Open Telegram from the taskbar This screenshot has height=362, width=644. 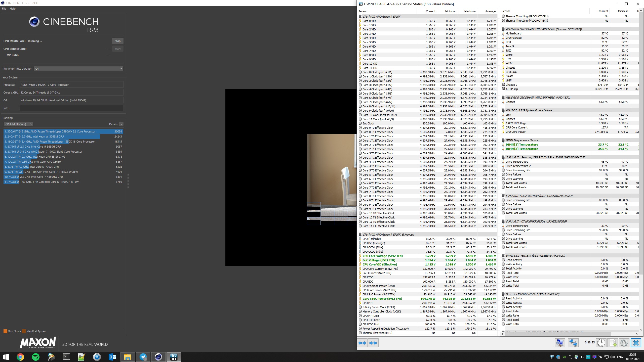pos(143,357)
